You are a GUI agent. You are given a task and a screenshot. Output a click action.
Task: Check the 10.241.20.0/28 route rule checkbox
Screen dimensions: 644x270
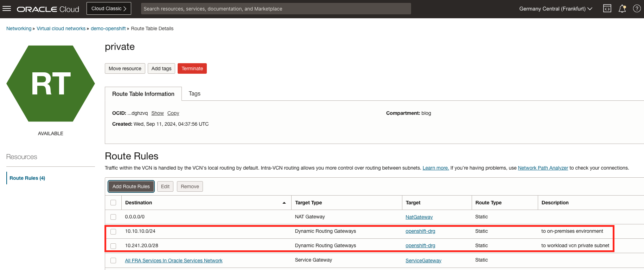(x=113, y=246)
